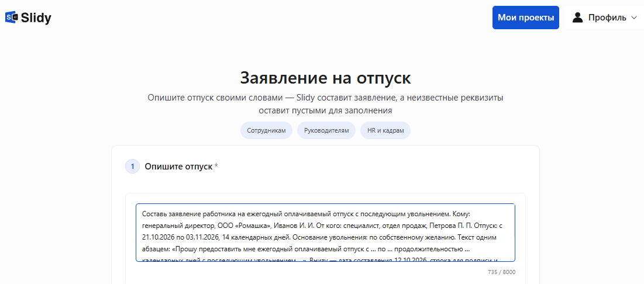Click the profile avatar icon

point(578,18)
